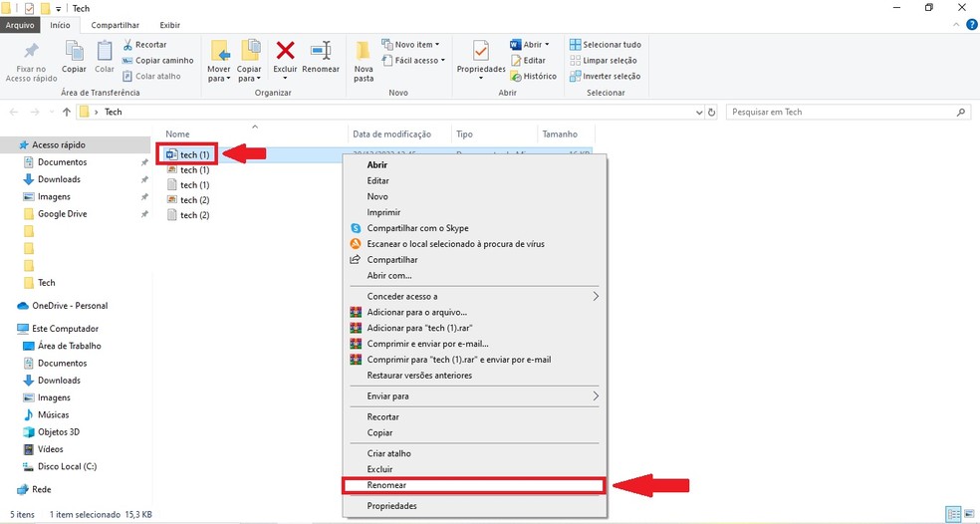The height and width of the screenshot is (524, 980).
Task: Open the Mover para dropdown
Action: pos(219,62)
